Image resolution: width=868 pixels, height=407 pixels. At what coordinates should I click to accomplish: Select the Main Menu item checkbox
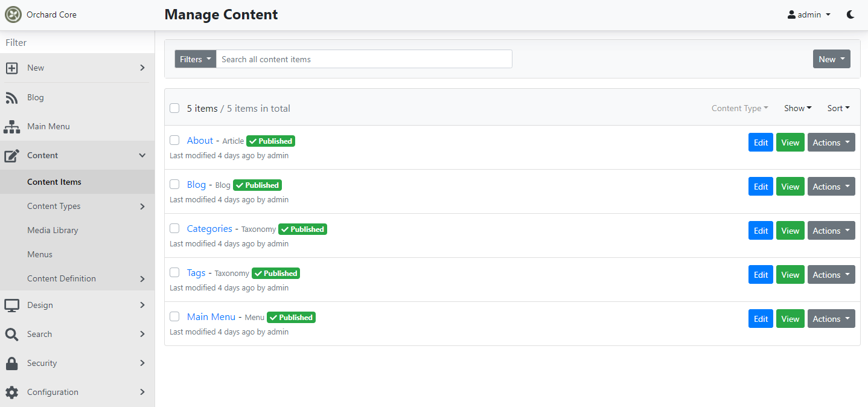click(174, 316)
